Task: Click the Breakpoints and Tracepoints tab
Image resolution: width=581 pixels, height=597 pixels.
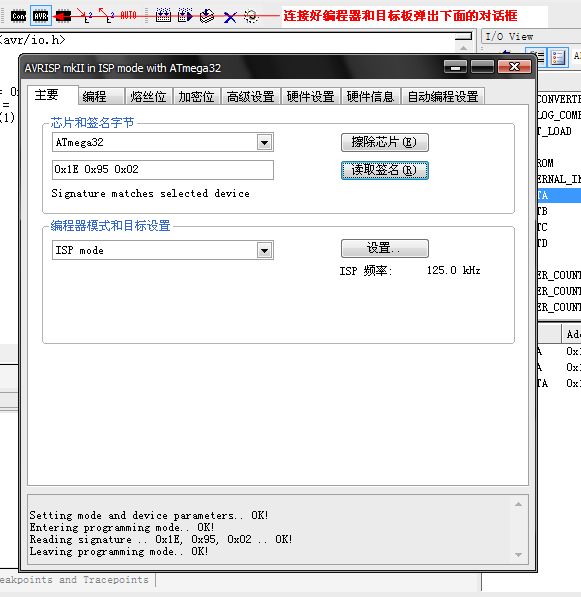Action: [x=74, y=580]
